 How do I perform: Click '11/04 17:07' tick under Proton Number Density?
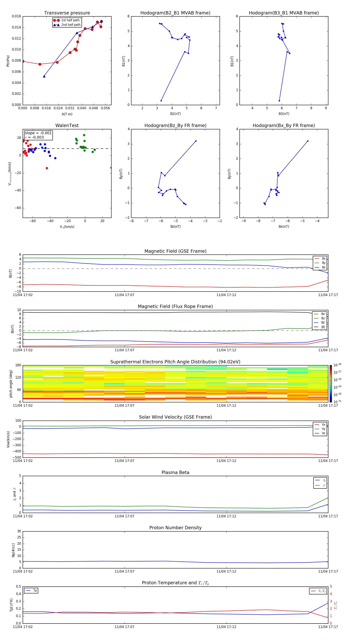click(124, 571)
